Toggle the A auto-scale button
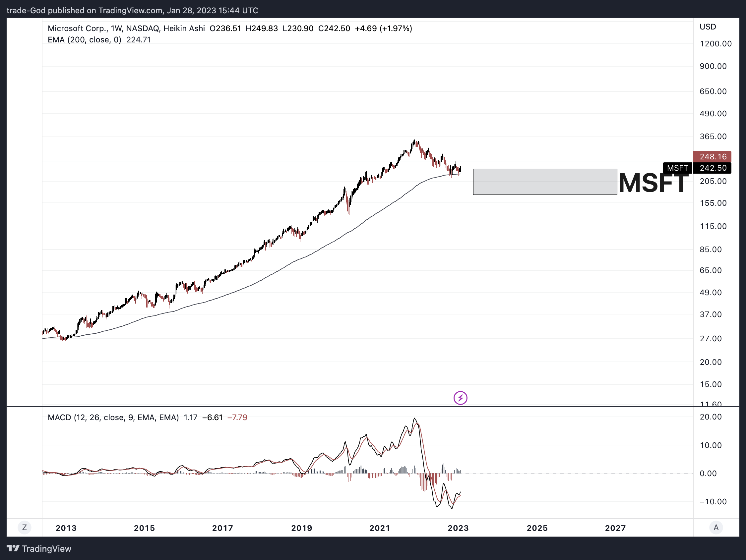 716,527
